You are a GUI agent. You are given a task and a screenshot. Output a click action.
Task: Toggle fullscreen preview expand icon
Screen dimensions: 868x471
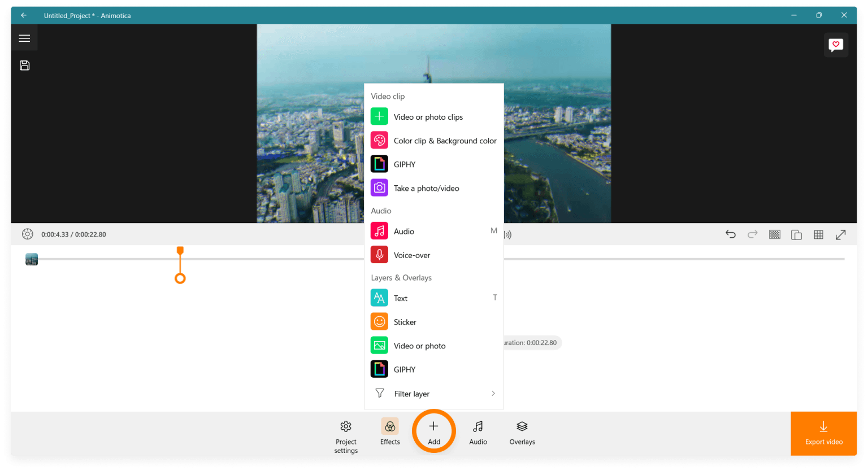[x=840, y=234]
